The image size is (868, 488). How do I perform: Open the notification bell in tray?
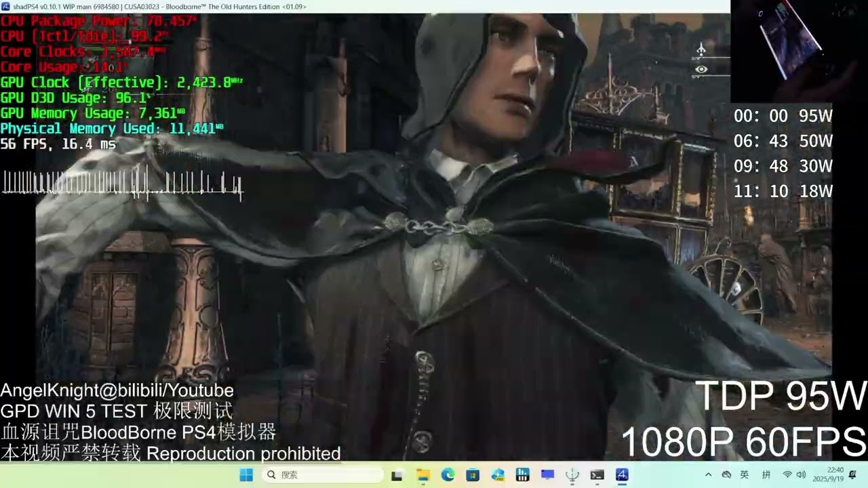click(x=853, y=475)
